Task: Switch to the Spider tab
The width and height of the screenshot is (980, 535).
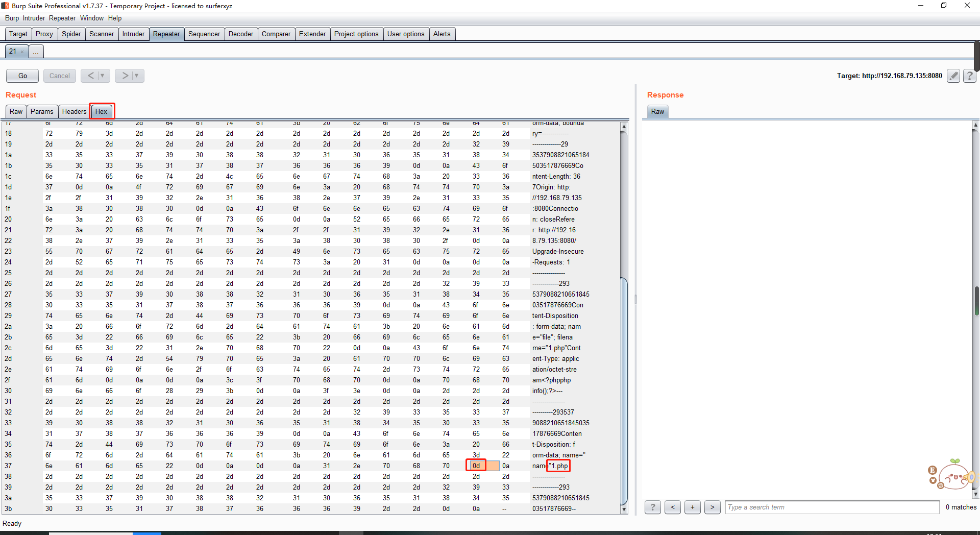Action: point(71,34)
